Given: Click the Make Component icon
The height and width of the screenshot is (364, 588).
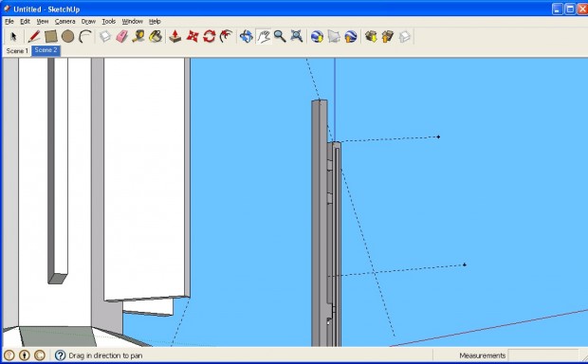Looking at the screenshot, I should click(x=105, y=36).
